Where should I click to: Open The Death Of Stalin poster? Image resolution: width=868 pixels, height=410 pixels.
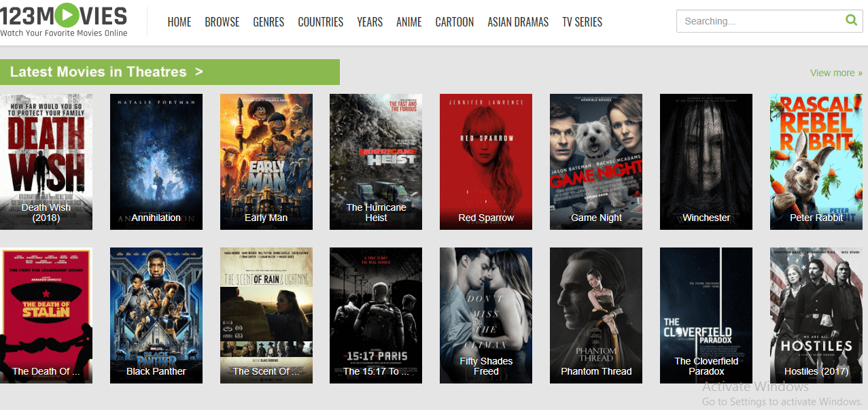point(46,315)
